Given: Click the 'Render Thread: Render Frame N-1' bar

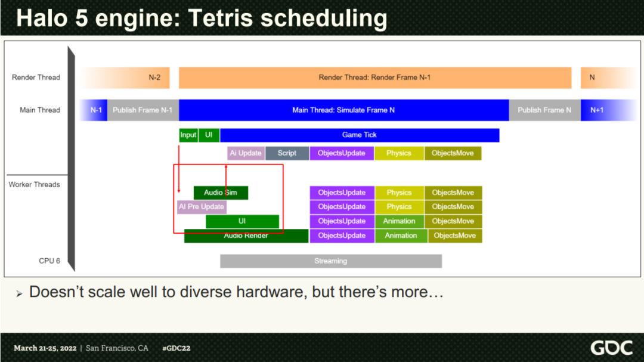Looking at the screenshot, I should point(375,78).
